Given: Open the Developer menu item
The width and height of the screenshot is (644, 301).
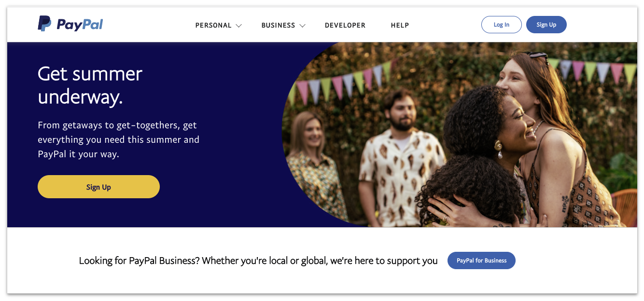Looking at the screenshot, I should (x=345, y=25).
